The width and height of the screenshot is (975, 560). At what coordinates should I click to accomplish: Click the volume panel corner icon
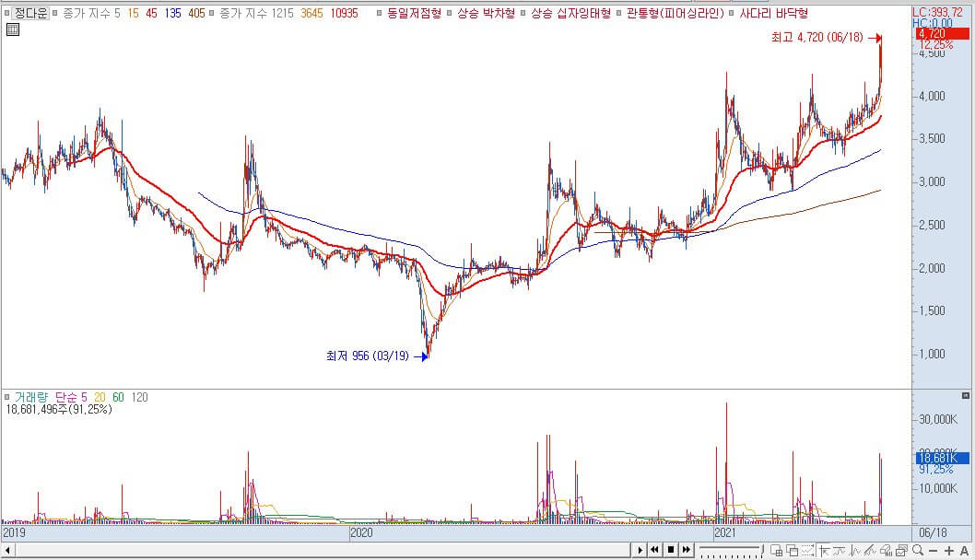[965, 395]
